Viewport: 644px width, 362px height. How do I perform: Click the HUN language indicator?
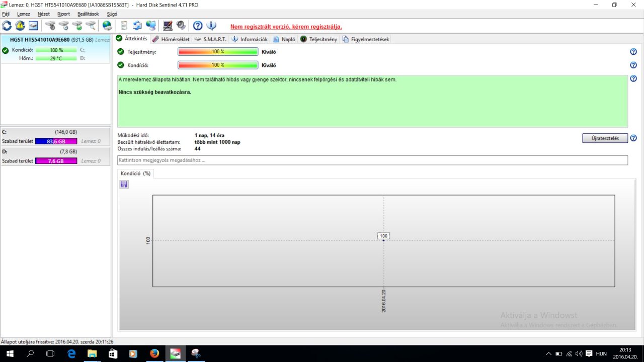[x=601, y=353]
